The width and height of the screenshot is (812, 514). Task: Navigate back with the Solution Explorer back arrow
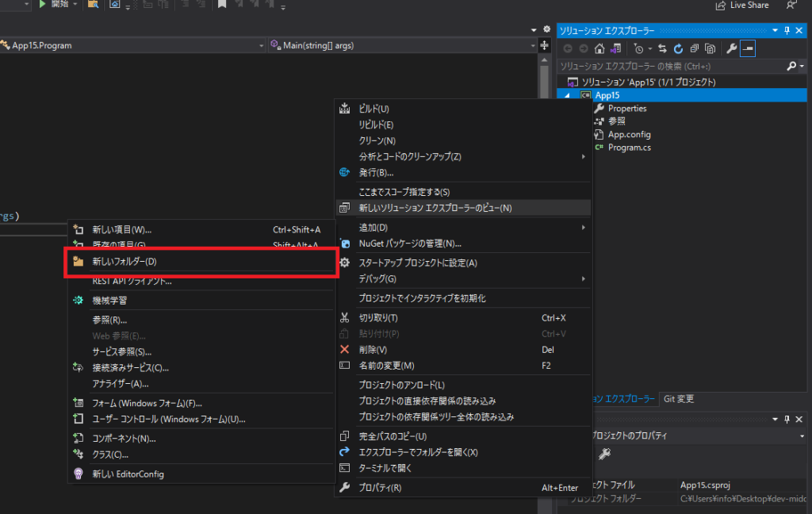[569, 49]
